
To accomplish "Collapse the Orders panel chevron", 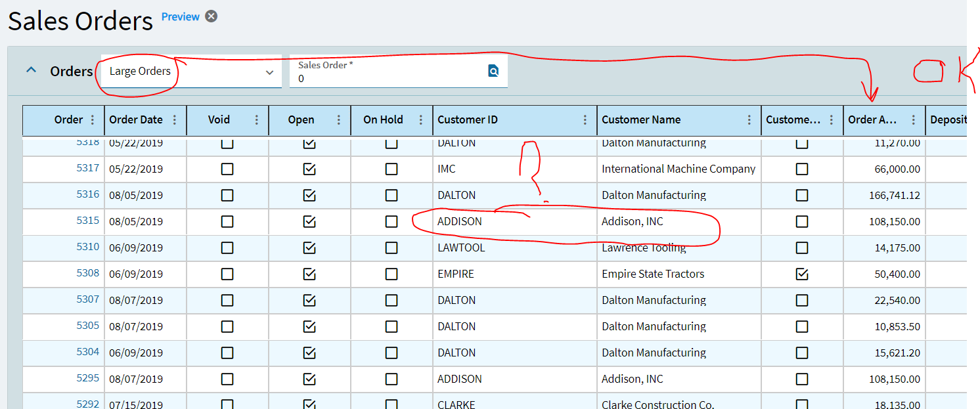I will [x=31, y=70].
